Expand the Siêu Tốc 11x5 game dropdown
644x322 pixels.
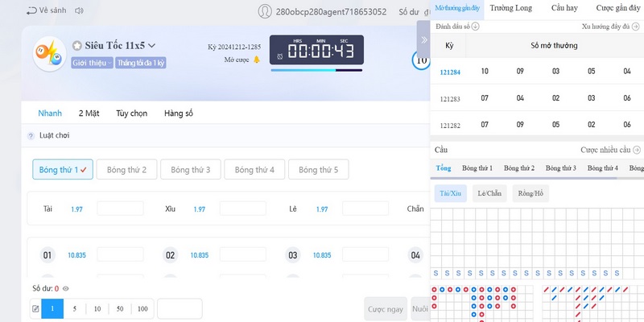point(152,46)
